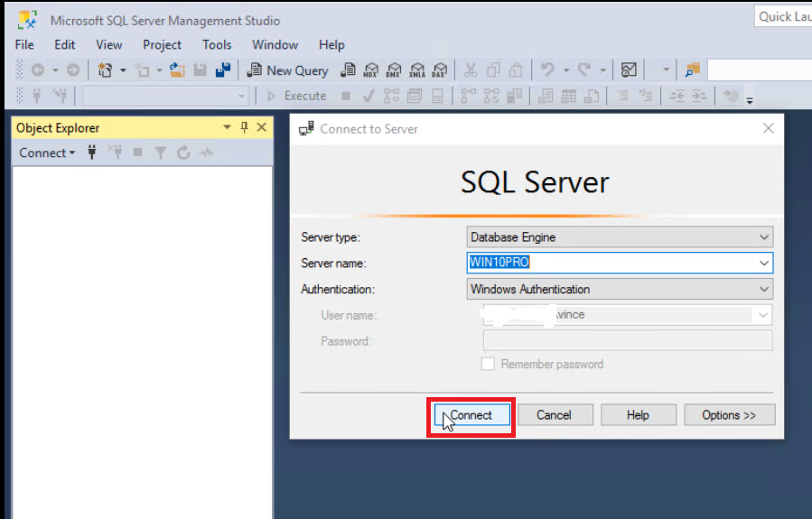This screenshot has height=519, width=812.
Task: Click the Paste icon in toolbar
Action: tap(516, 70)
